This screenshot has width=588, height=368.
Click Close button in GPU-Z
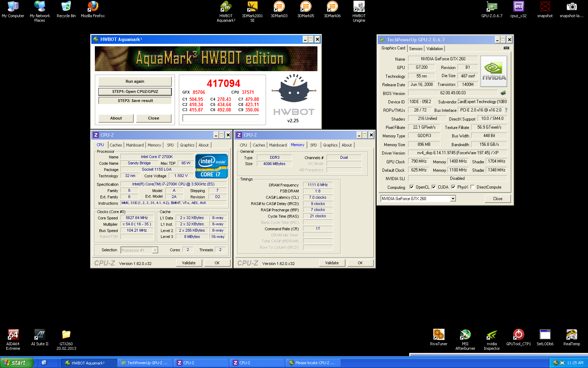(498, 199)
